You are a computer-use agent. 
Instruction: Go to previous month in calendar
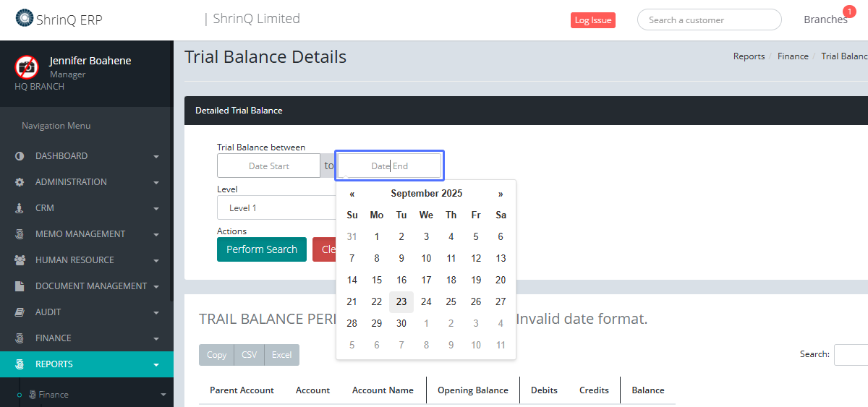pos(352,194)
